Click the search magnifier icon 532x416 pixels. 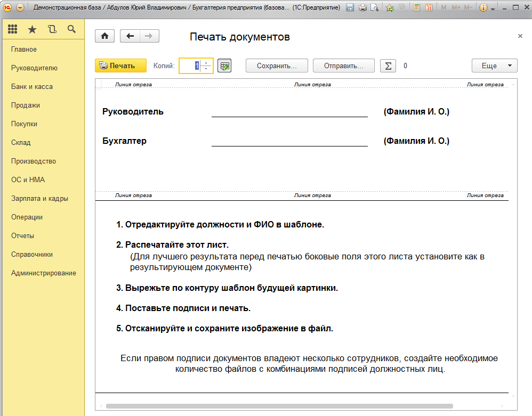pyautogui.click(x=71, y=29)
